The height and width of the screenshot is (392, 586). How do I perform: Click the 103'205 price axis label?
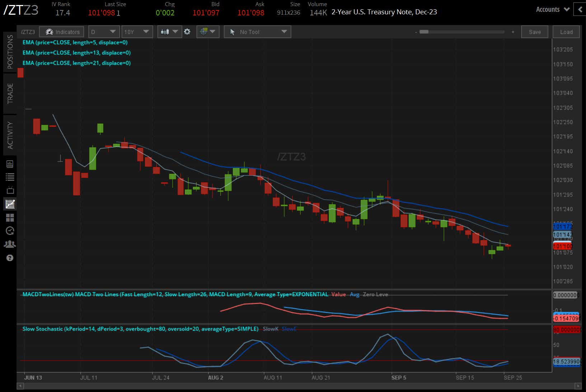563,49
